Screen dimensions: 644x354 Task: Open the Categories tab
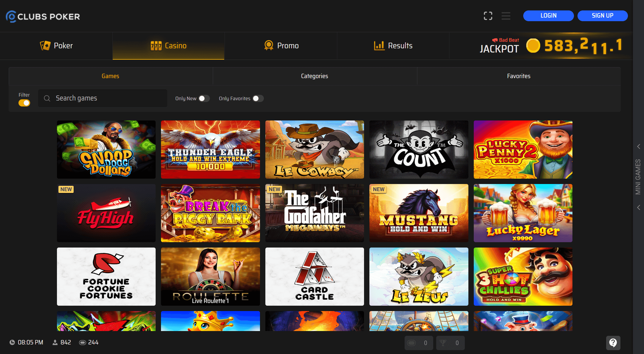pyautogui.click(x=315, y=76)
